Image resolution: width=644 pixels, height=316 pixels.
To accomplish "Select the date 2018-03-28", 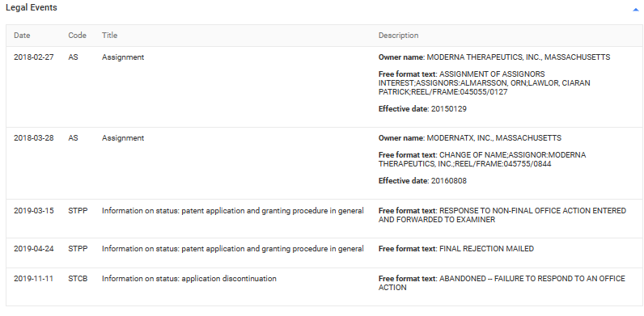I will coord(34,138).
